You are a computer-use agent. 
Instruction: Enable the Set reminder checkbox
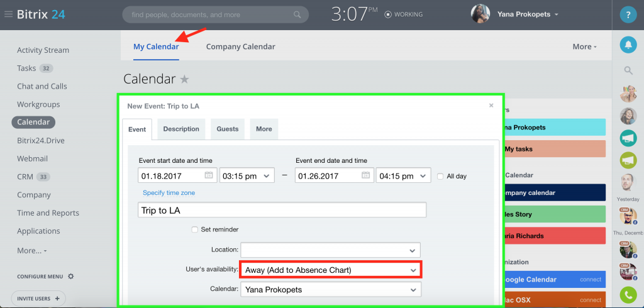pyautogui.click(x=195, y=229)
